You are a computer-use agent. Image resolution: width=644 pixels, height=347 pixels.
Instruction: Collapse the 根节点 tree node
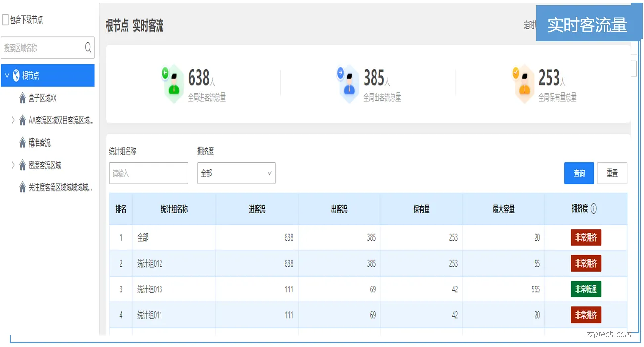[7, 76]
